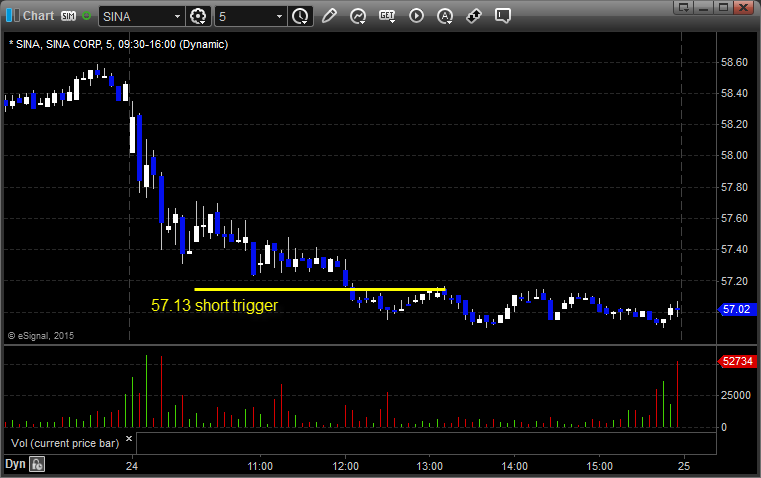761x478 pixels.
Task: Close the Vol study pane
Action: [x=128, y=438]
